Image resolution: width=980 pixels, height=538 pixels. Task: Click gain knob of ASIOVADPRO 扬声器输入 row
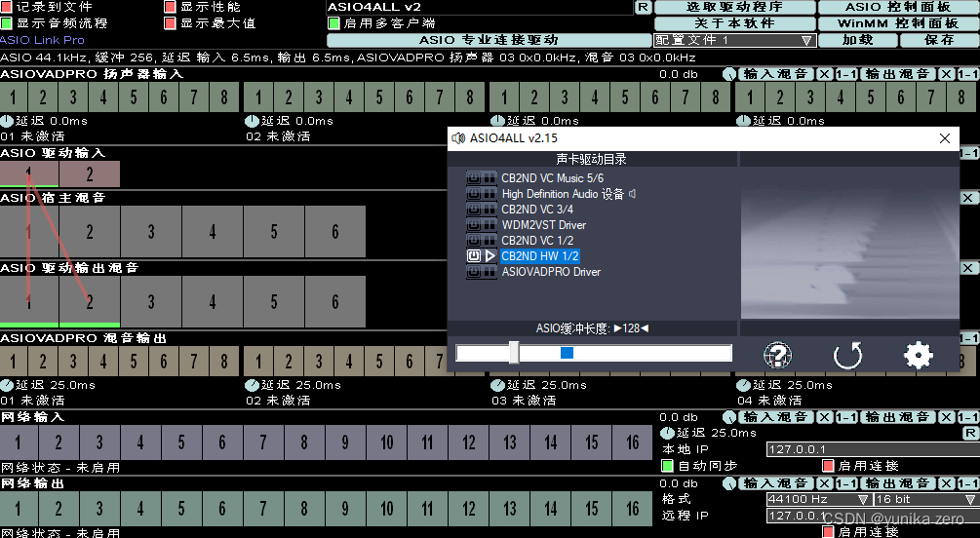coord(728,74)
